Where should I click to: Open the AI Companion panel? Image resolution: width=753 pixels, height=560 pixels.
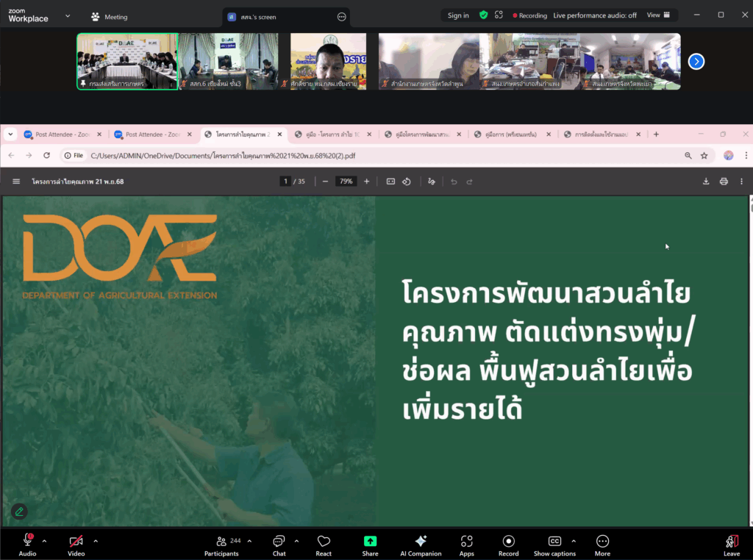tap(421, 545)
